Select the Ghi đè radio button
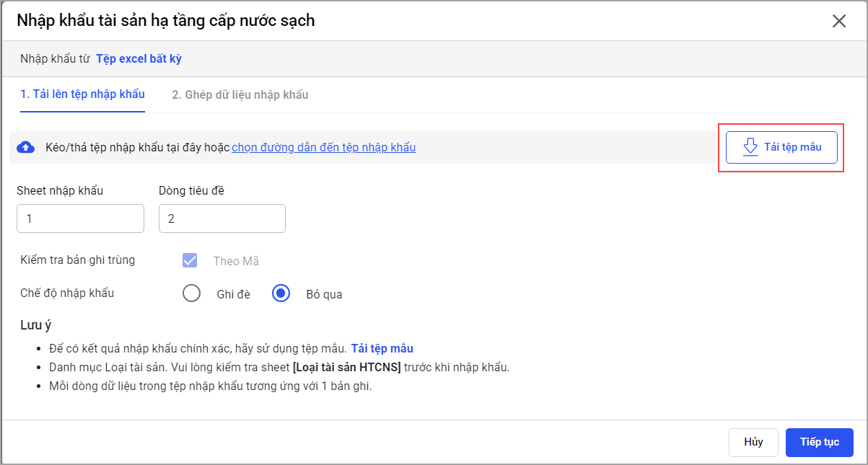 [191, 293]
